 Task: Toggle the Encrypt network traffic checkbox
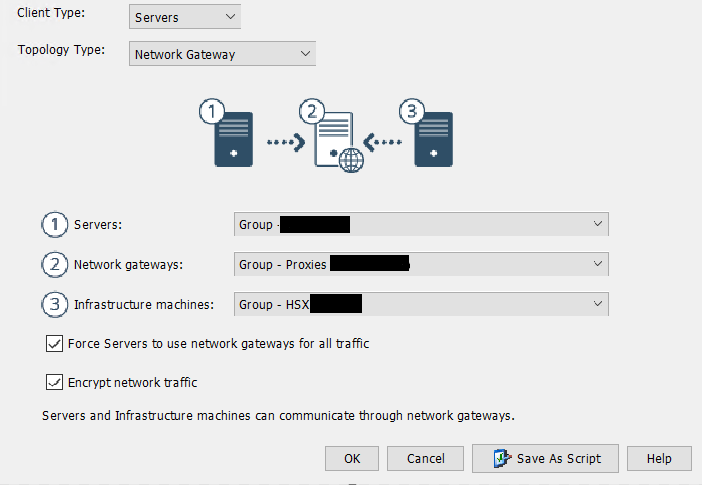(x=54, y=382)
